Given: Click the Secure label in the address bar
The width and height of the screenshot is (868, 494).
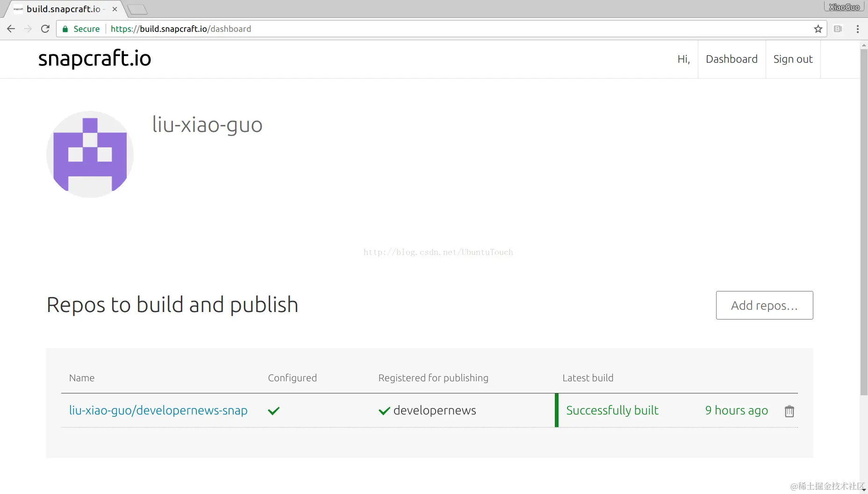Looking at the screenshot, I should [86, 29].
